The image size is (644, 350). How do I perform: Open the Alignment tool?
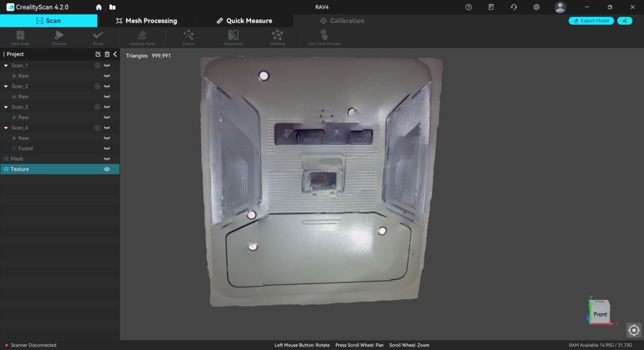[x=233, y=36]
